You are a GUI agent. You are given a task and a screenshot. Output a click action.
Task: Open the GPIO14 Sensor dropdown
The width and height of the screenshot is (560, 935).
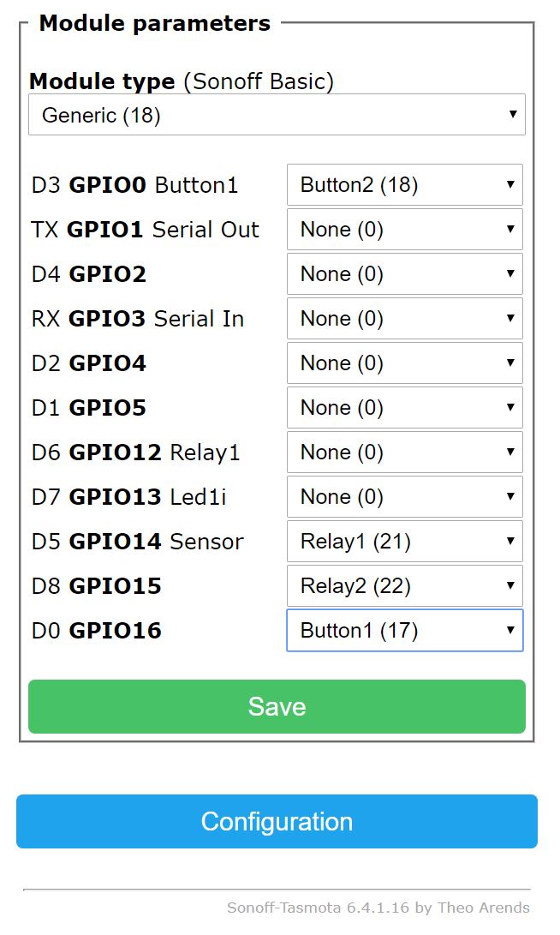pyautogui.click(x=404, y=542)
